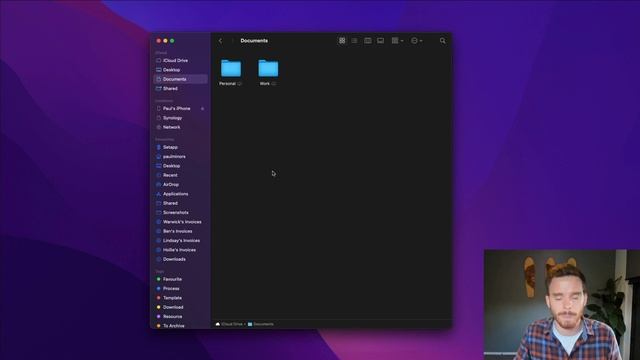
Task: Switch to column view in Finder
Action: pos(368,41)
